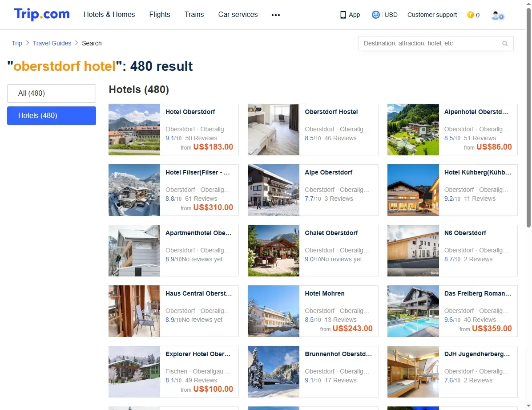This screenshot has height=410, width=532.
Task: Click the Explorer Hotel Ober... title
Action: 198,354
